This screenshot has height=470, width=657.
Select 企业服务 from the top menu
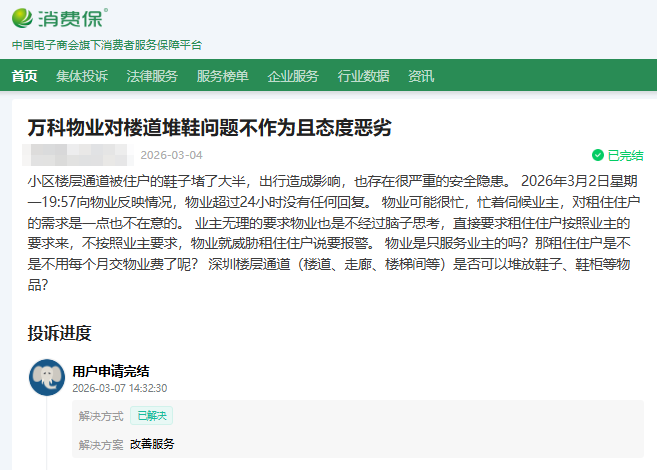point(293,76)
